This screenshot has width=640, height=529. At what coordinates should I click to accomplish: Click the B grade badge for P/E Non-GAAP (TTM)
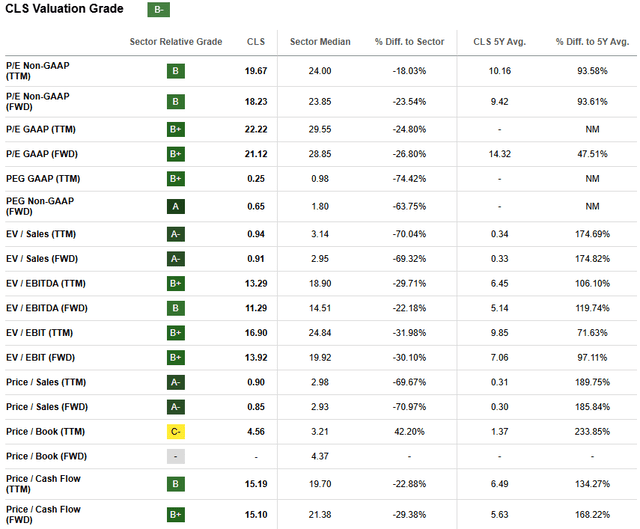[x=176, y=72]
